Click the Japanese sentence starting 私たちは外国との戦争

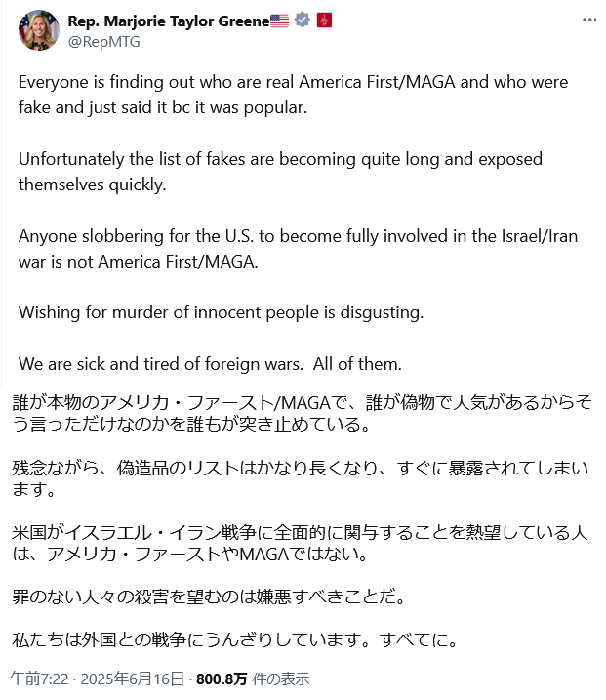[235, 639]
